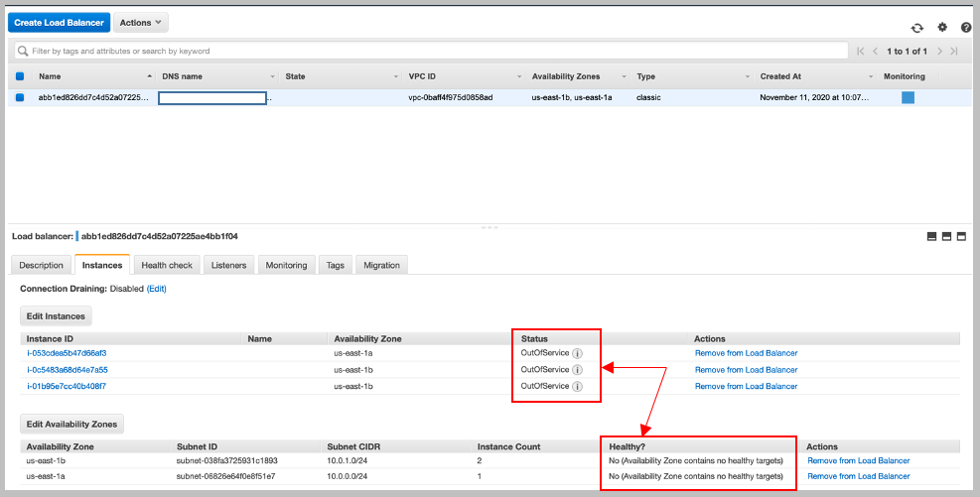Screen dimensions: 980x497
Task: Click the monitoring icon in the load balancer row
Action: pyautogui.click(x=909, y=97)
